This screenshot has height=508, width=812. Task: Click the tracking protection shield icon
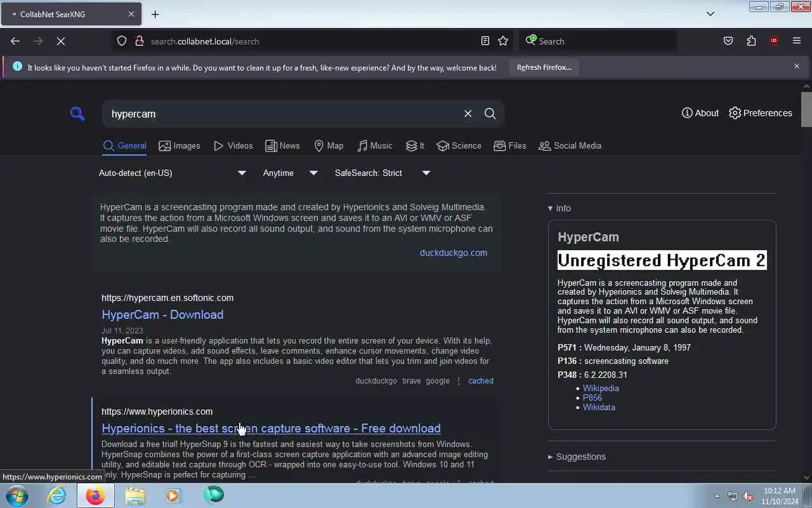[x=122, y=41]
